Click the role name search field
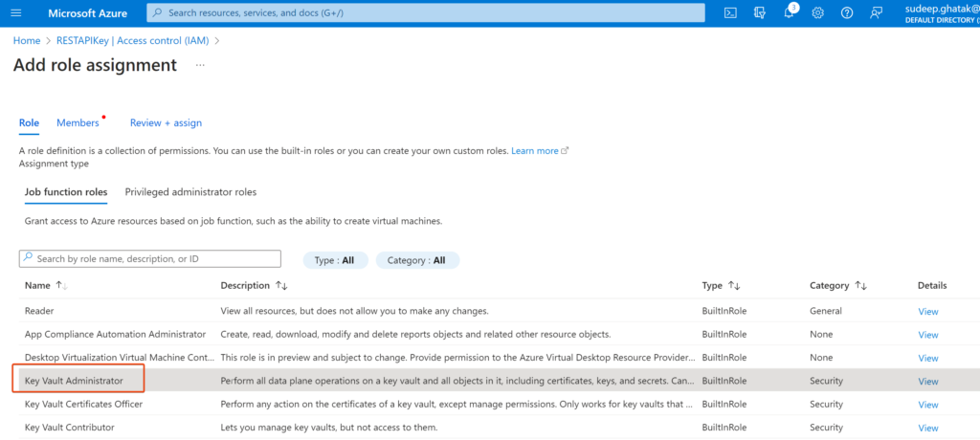Image resolution: width=980 pixels, height=440 pixels. (x=150, y=259)
